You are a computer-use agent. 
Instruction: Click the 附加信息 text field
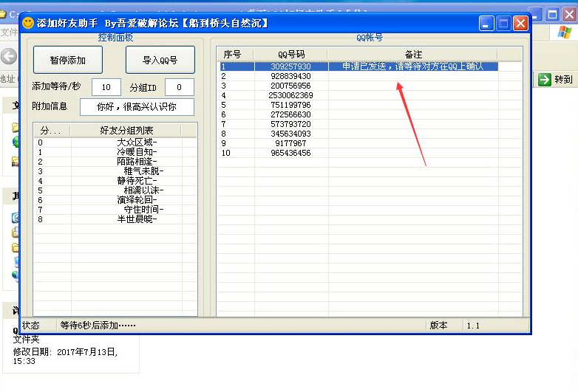[137, 107]
